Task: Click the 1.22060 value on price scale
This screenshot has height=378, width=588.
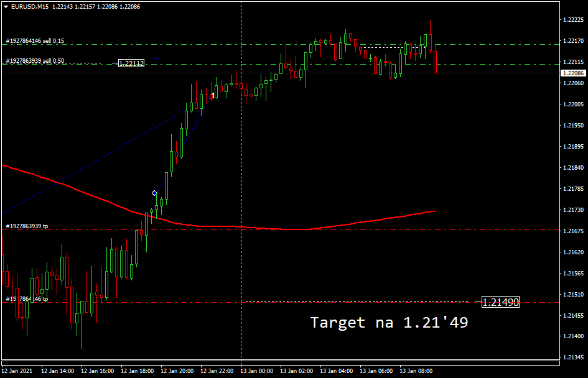Action: tap(574, 83)
